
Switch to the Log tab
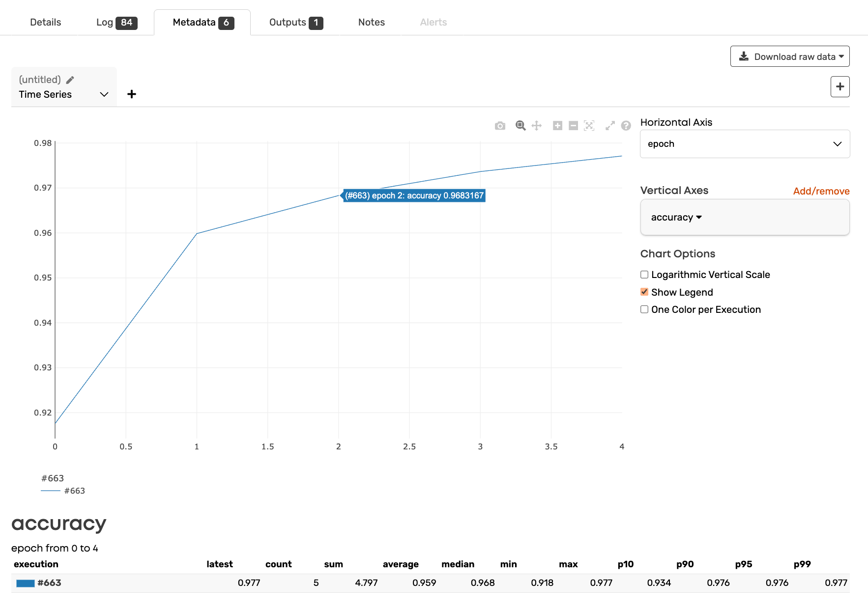(x=116, y=23)
